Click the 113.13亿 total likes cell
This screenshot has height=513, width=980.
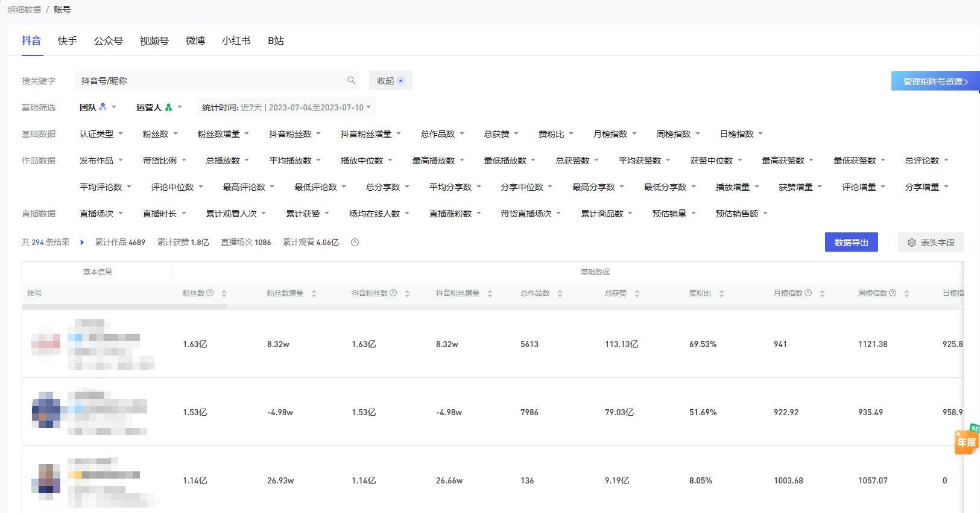pyautogui.click(x=621, y=344)
